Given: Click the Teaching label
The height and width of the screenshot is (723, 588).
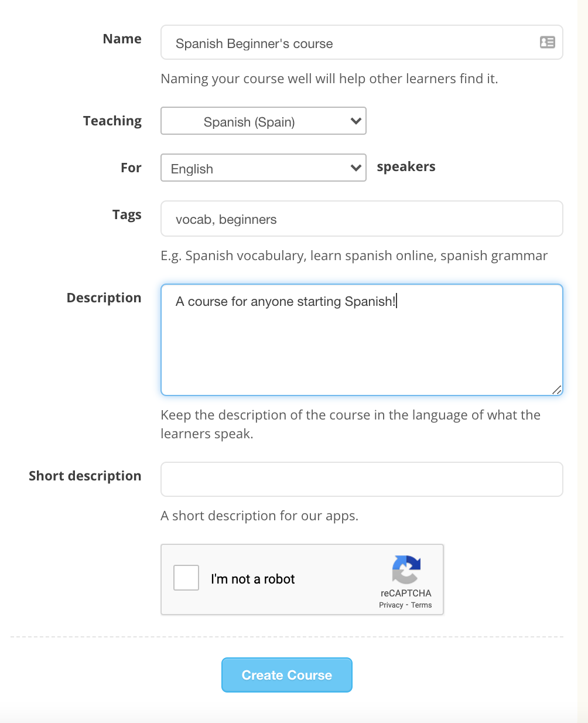Looking at the screenshot, I should pyautogui.click(x=112, y=121).
